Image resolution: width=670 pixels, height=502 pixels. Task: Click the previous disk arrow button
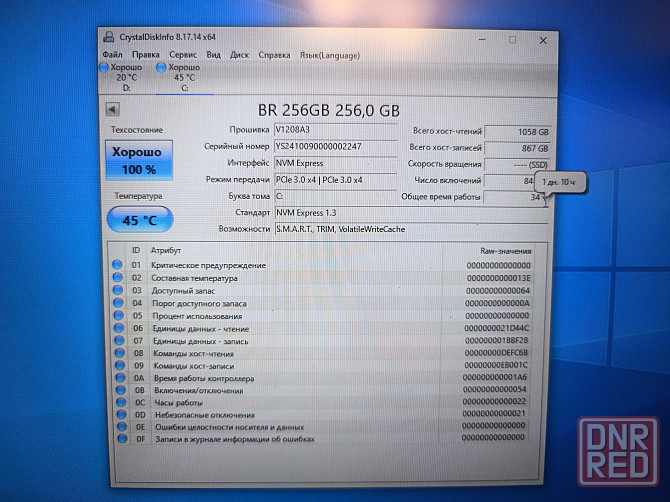click(110, 108)
